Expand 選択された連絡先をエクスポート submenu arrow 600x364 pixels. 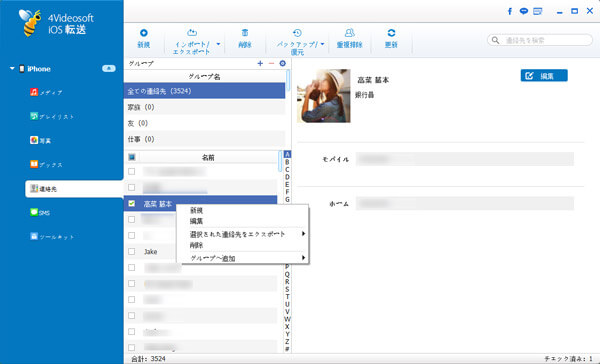(303, 233)
